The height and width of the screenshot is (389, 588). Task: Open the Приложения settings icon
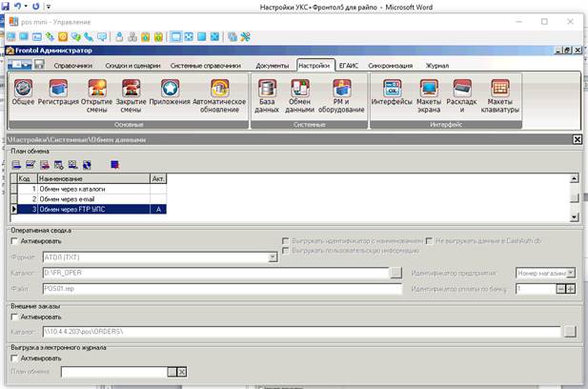click(170, 92)
